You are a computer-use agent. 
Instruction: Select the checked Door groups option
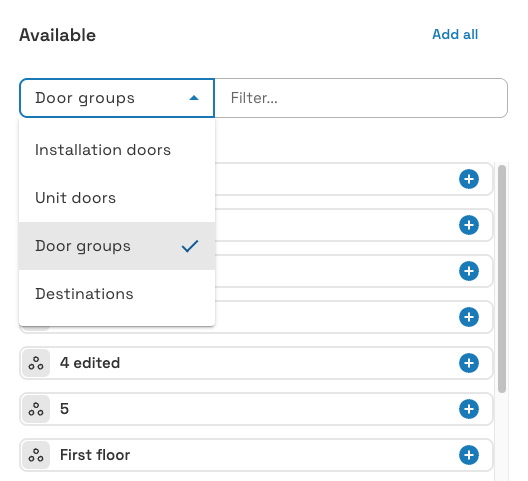[117, 246]
